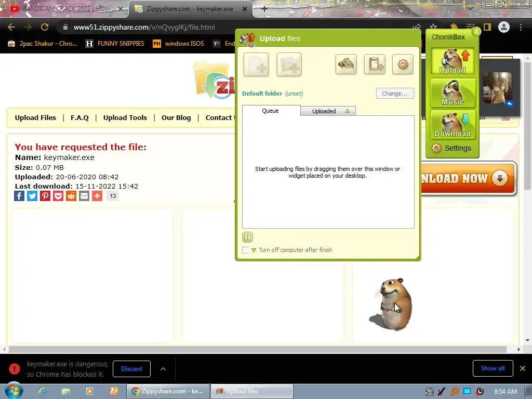532x399 pixels.
Task: Click the thumbnail image beside ChomikBox
Action: [x=497, y=88]
